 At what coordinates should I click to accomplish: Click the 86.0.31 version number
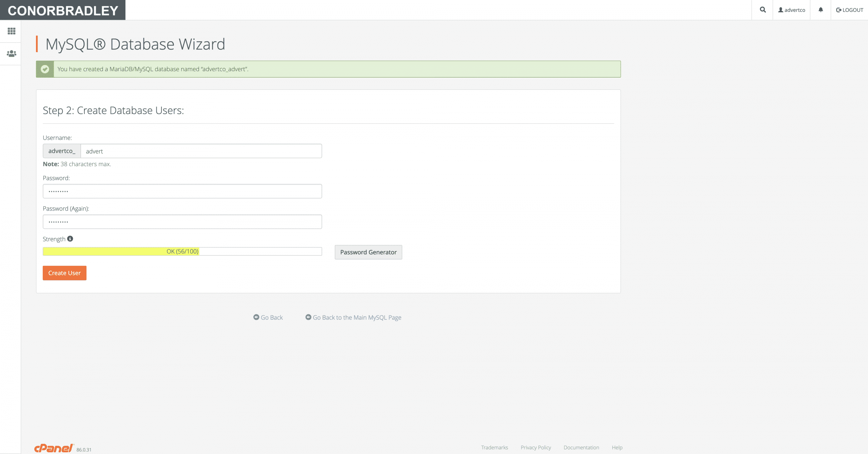click(84, 450)
